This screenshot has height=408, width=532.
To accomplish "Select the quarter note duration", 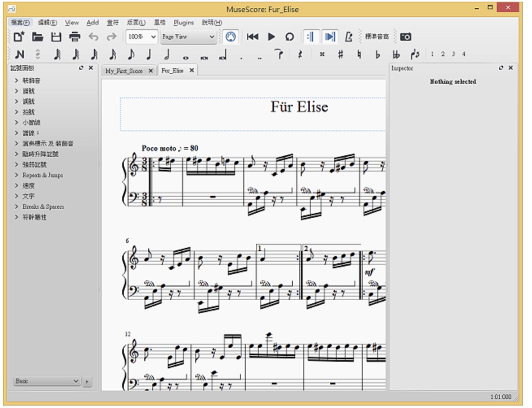I will tap(149, 54).
